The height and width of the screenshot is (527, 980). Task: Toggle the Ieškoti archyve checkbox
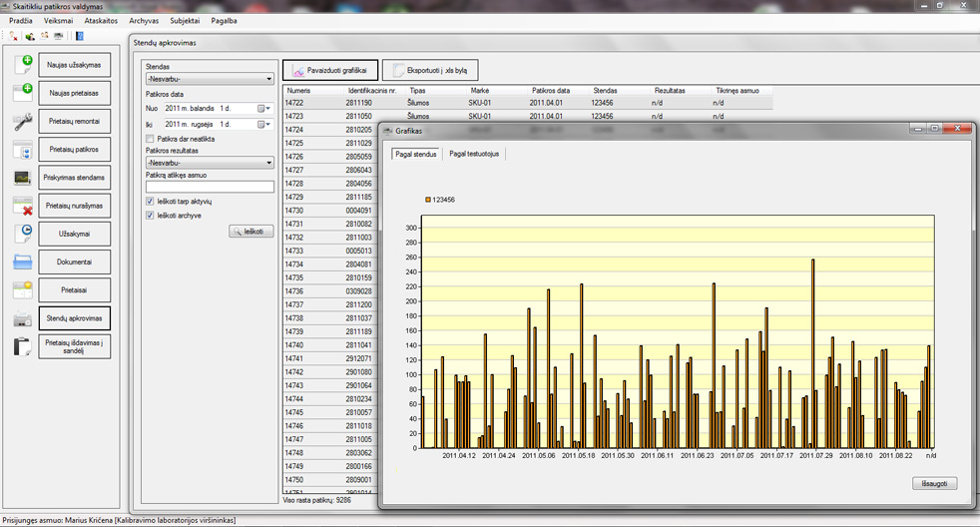pyautogui.click(x=151, y=215)
